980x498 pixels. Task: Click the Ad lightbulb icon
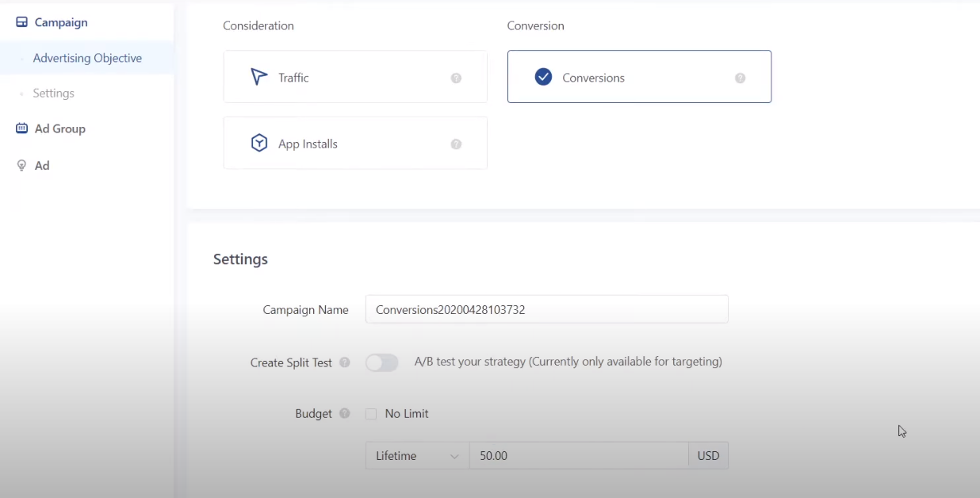coord(21,166)
